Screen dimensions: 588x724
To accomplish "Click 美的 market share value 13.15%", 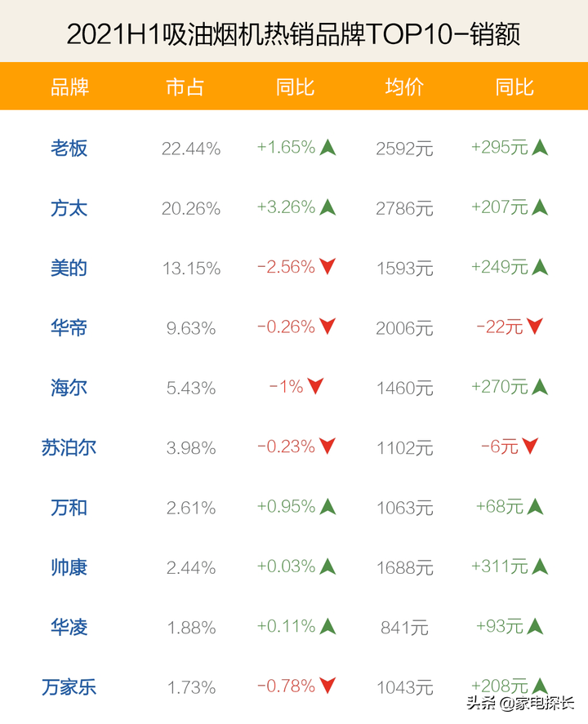I will tap(191, 269).
